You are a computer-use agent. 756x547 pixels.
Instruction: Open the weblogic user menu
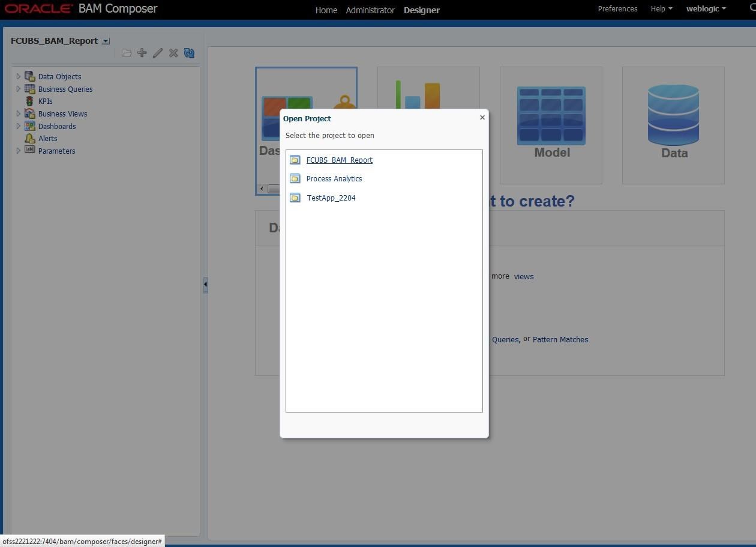pyautogui.click(x=706, y=9)
